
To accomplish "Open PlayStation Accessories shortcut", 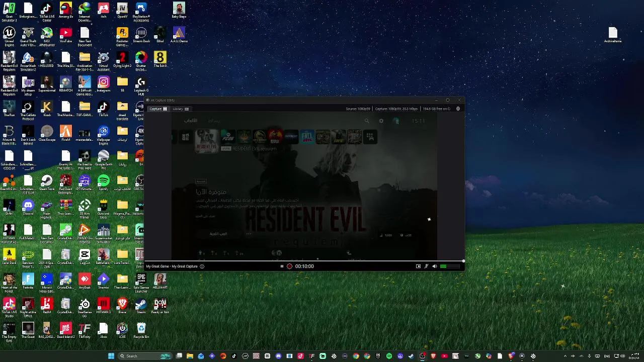I will point(141,12).
